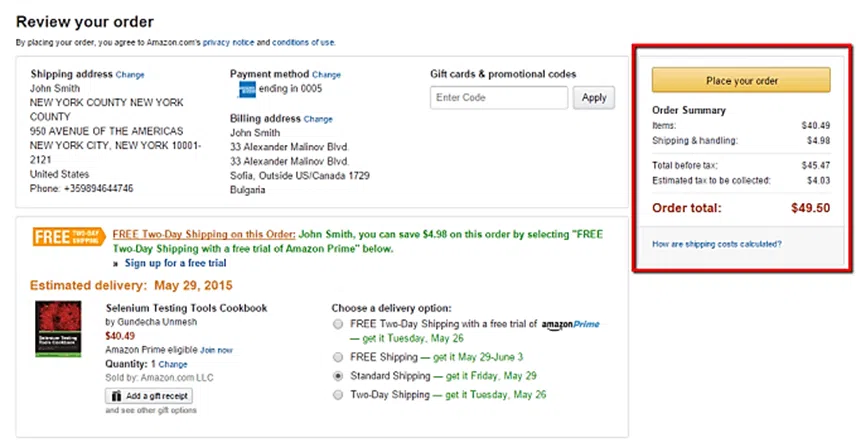The width and height of the screenshot is (856, 447).
Task: Choose the Standard Shipping radio button
Action: (x=340, y=376)
